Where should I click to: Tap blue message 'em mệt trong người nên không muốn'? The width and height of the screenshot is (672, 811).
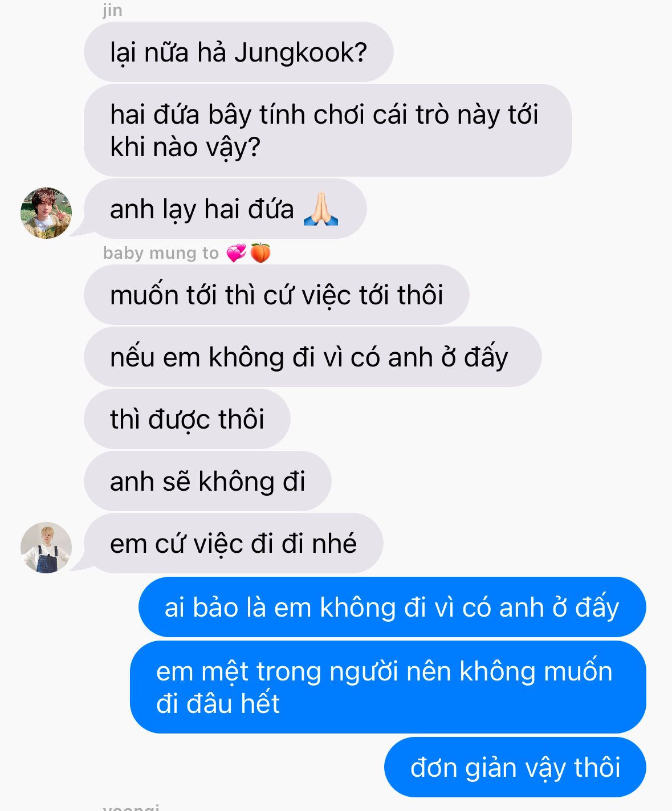click(x=388, y=687)
